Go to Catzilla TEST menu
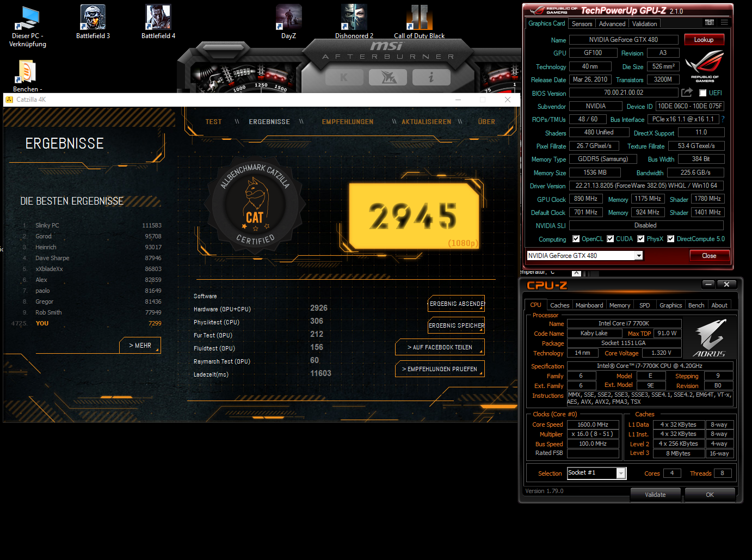 point(213,122)
